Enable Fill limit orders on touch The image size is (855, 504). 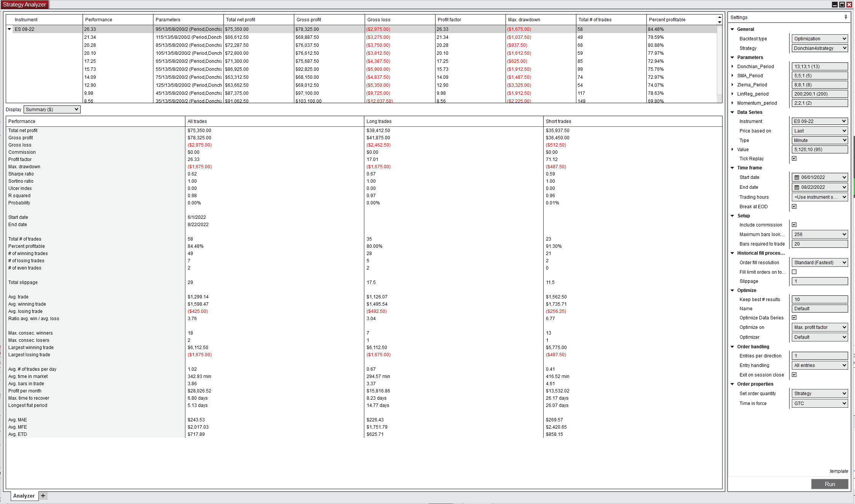pos(794,272)
